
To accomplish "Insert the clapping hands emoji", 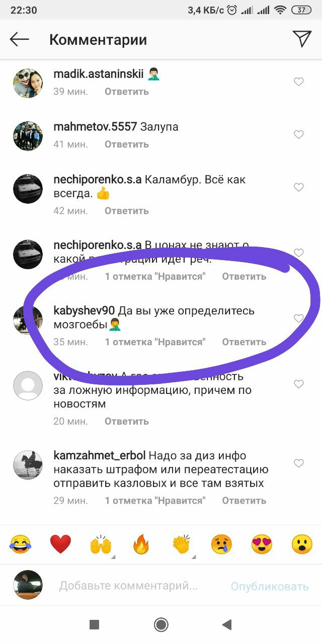I will pyautogui.click(x=181, y=544).
